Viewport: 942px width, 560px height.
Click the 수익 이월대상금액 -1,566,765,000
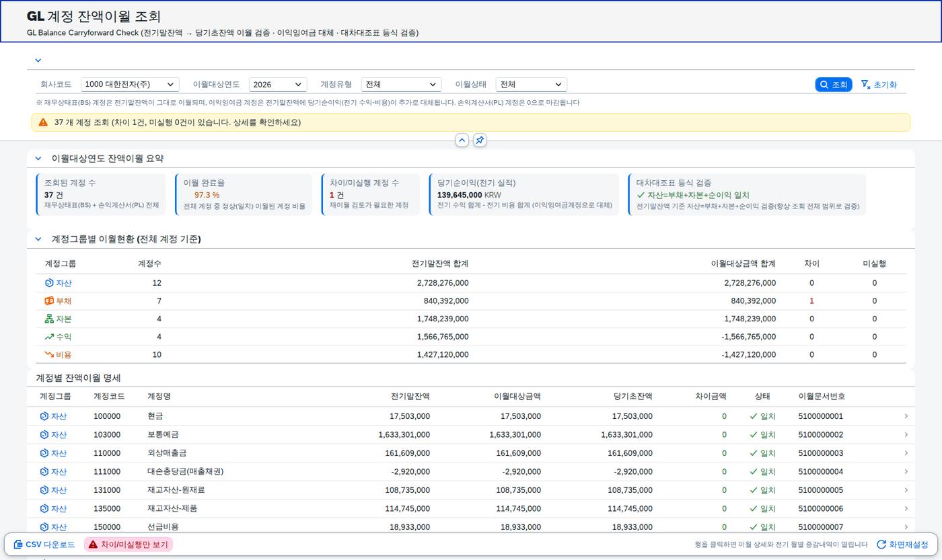click(748, 337)
